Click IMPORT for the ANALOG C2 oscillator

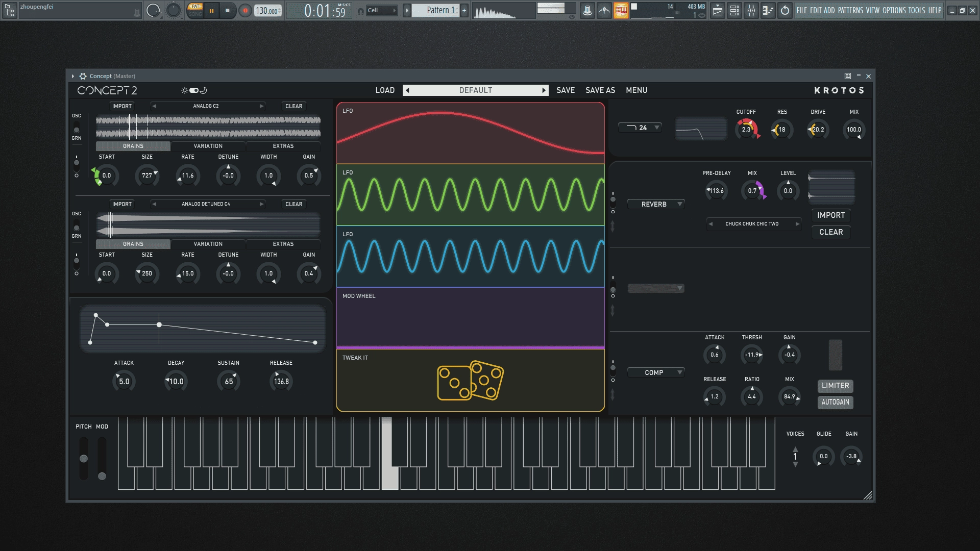click(x=122, y=106)
